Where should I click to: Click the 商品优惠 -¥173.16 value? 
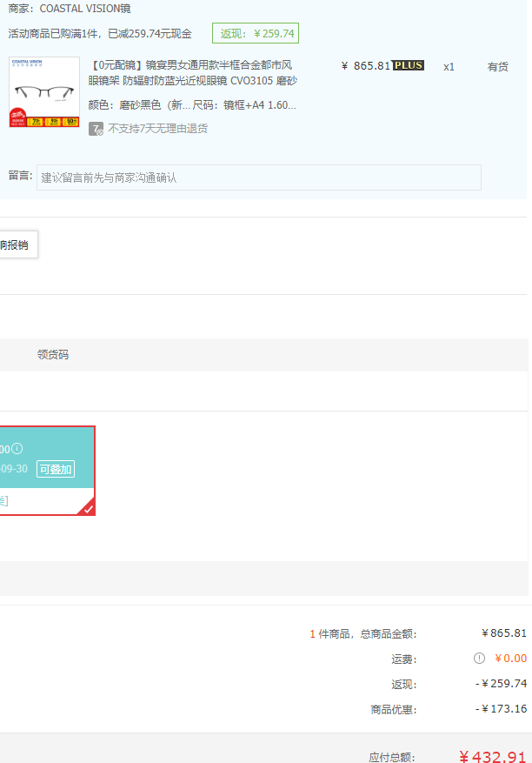click(x=502, y=709)
